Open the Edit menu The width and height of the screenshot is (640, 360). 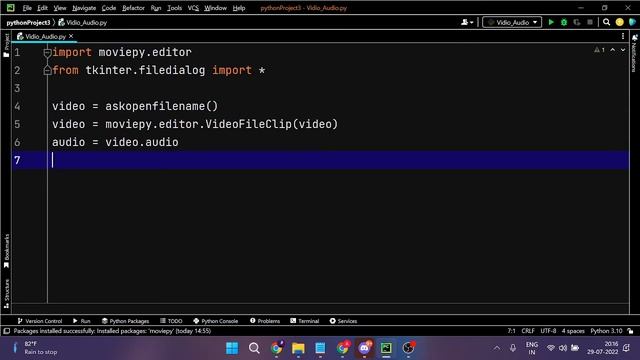click(42, 8)
